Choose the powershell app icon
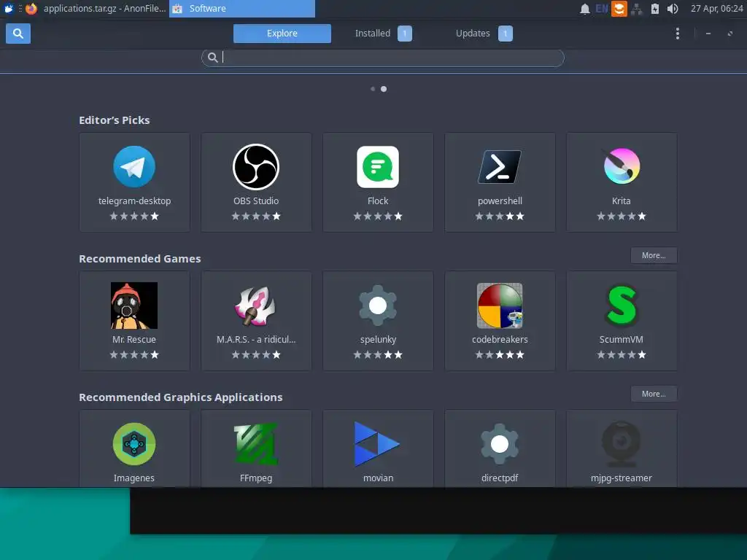Image resolution: width=747 pixels, height=560 pixels. tap(500, 167)
